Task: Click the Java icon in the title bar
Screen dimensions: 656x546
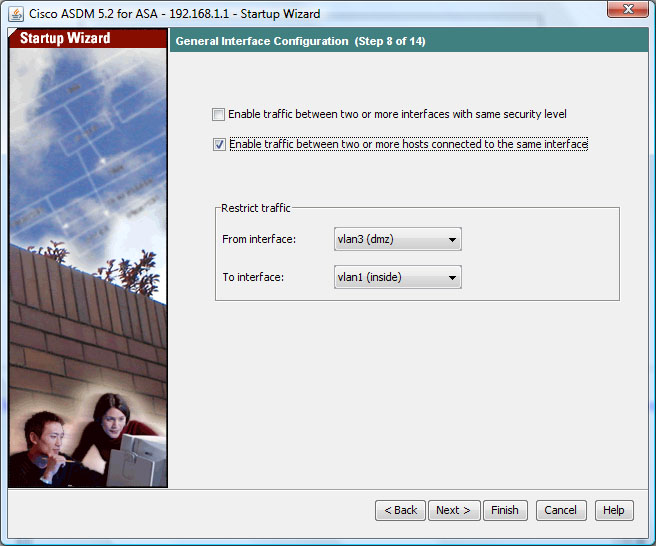Action: pos(16,14)
